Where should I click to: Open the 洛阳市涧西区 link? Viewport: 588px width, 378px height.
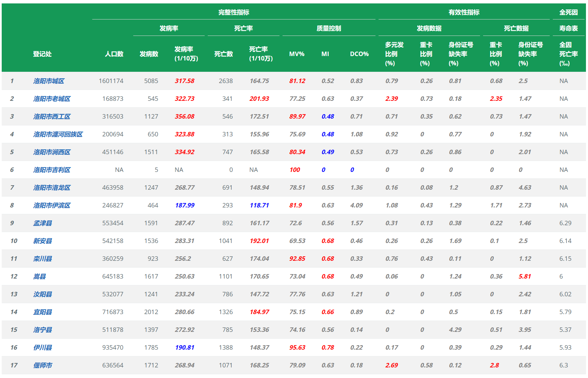click(x=52, y=152)
